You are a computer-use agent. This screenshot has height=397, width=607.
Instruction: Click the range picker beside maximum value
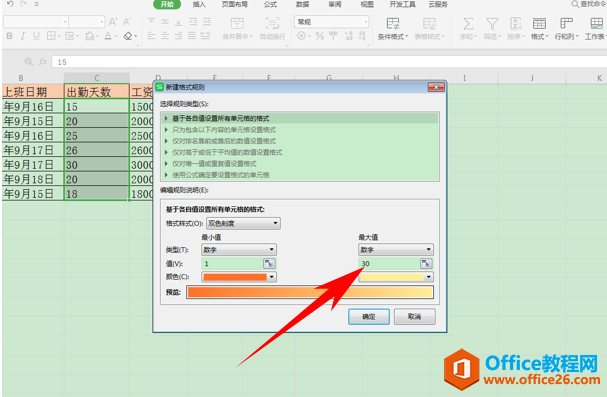[426, 264]
